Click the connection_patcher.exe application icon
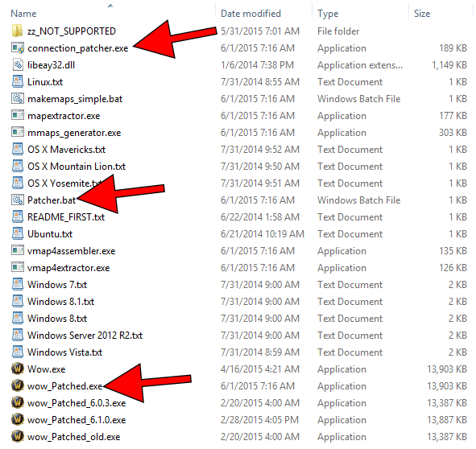476x449 pixels. point(17,48)
